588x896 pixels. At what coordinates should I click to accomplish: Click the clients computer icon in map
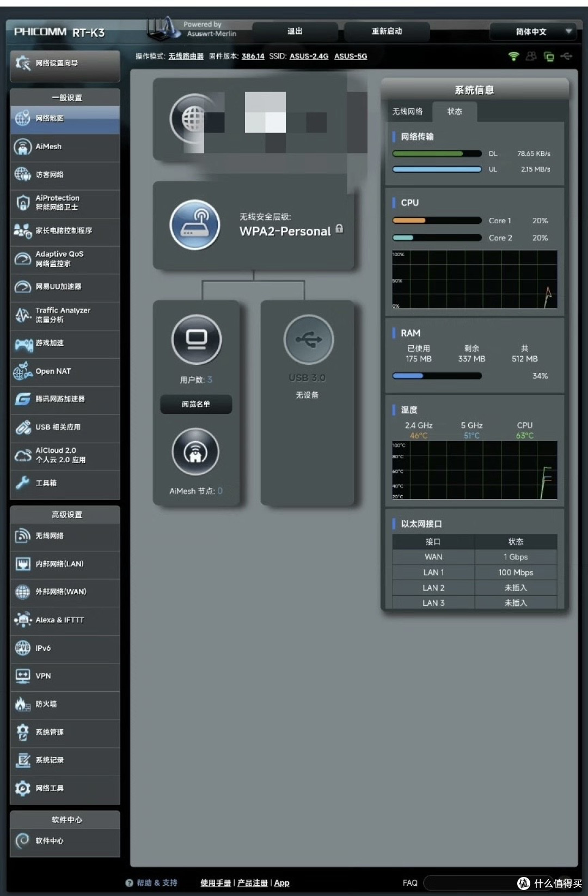coord(196,340)
